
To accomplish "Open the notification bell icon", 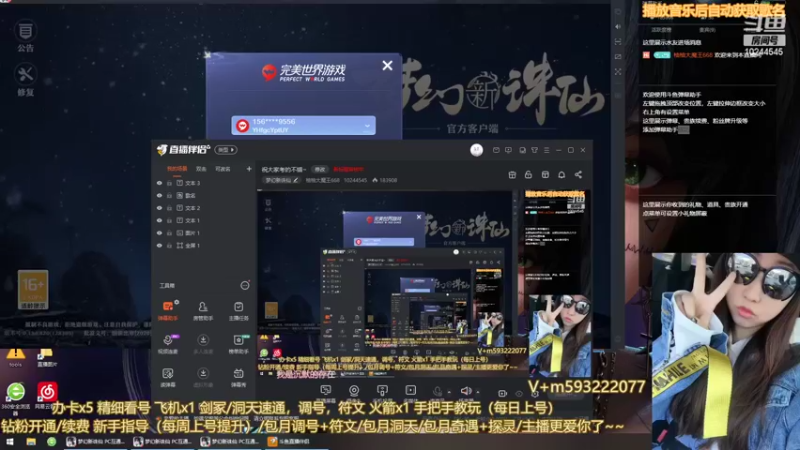I will (561, 174).
